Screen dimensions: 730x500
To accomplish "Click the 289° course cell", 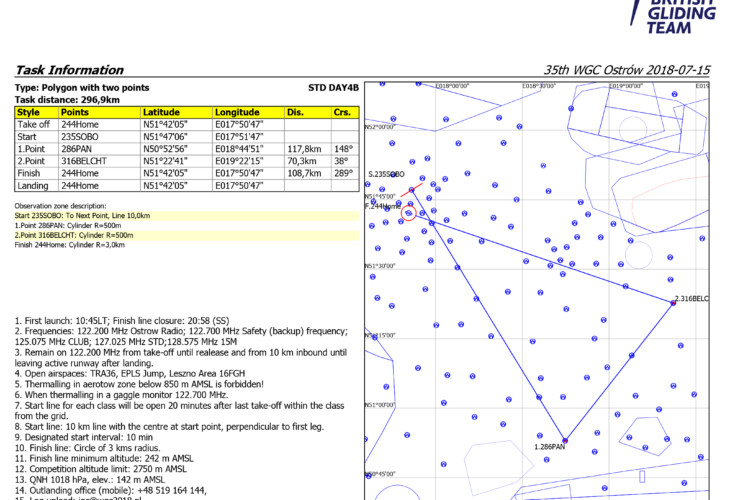I will coord(344,173).
